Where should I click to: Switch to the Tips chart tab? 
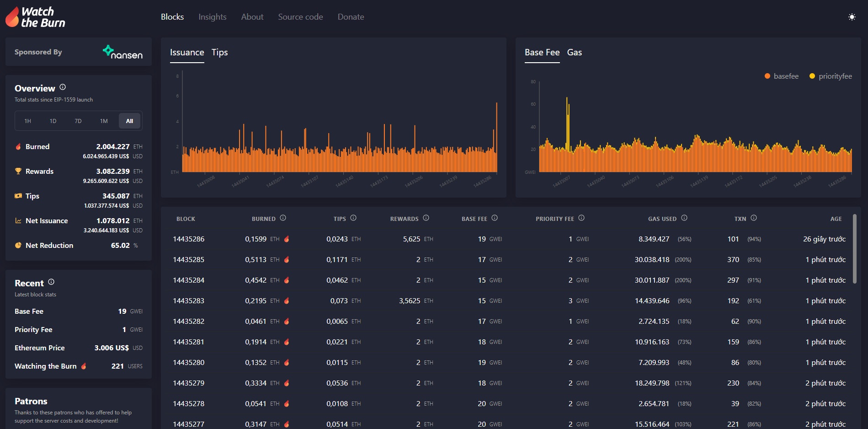tap(219, 52)
